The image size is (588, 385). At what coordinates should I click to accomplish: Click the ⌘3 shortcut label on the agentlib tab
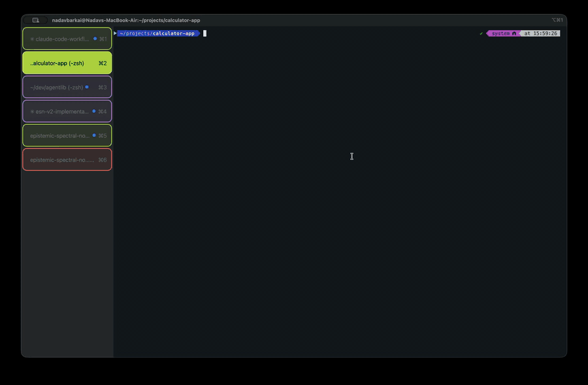[x=103, y=88]
